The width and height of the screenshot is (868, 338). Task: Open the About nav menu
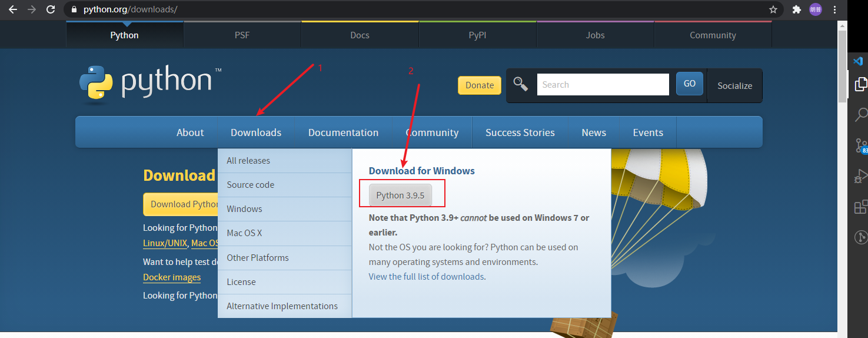click(x=190, y=132)
